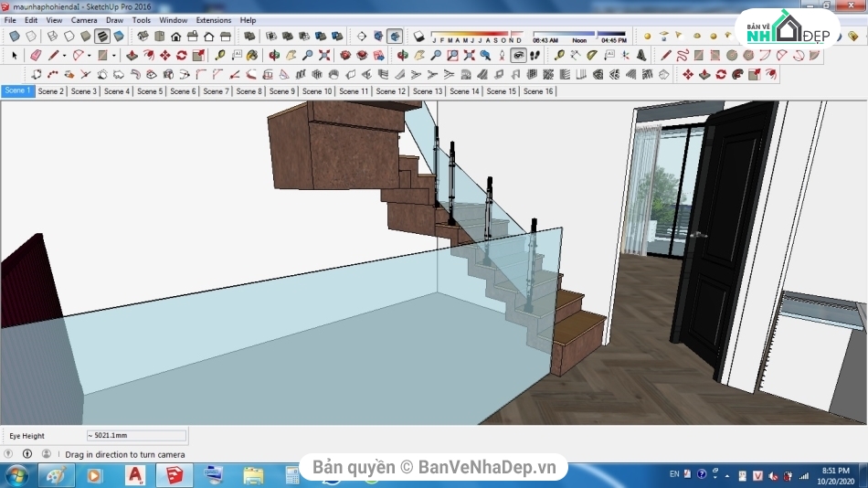This screenshot has width=868, height=488.
Task: Open the Help menu
Action: coord(248,20)
